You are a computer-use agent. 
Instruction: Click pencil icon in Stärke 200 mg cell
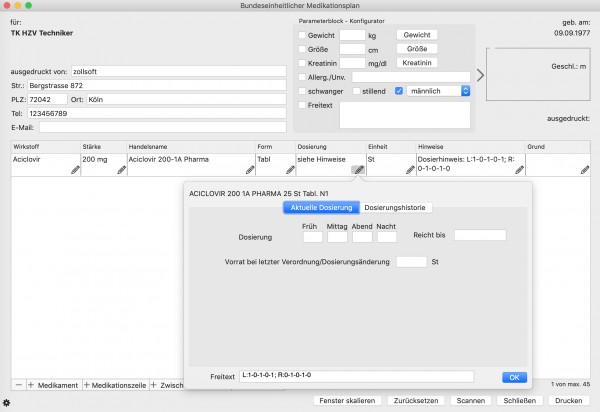122,170
